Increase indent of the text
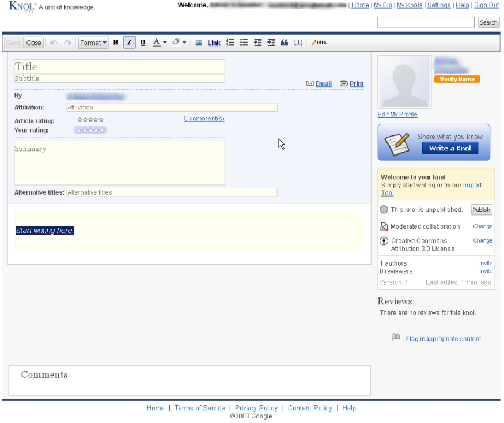This screenshot has width=504, height=423. pyautogui.click(x=271, y=43)
